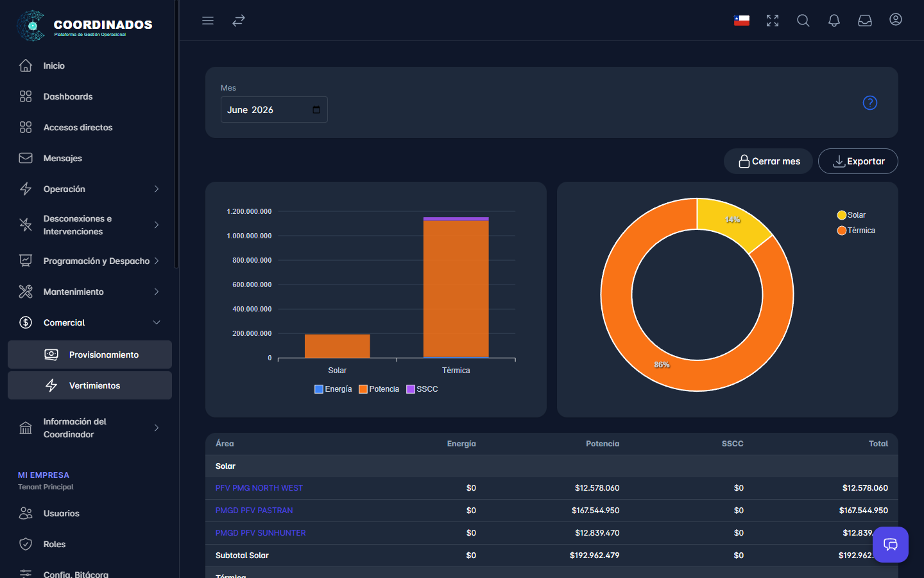Image resolution: width=924 pixels, height=578 pixels.
Task: Open the Chile flag language selector
Action: (x=742, y=21)
